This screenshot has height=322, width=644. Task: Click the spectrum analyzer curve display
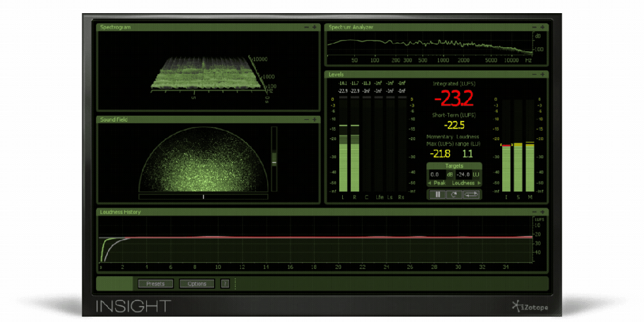coord(429,44)
